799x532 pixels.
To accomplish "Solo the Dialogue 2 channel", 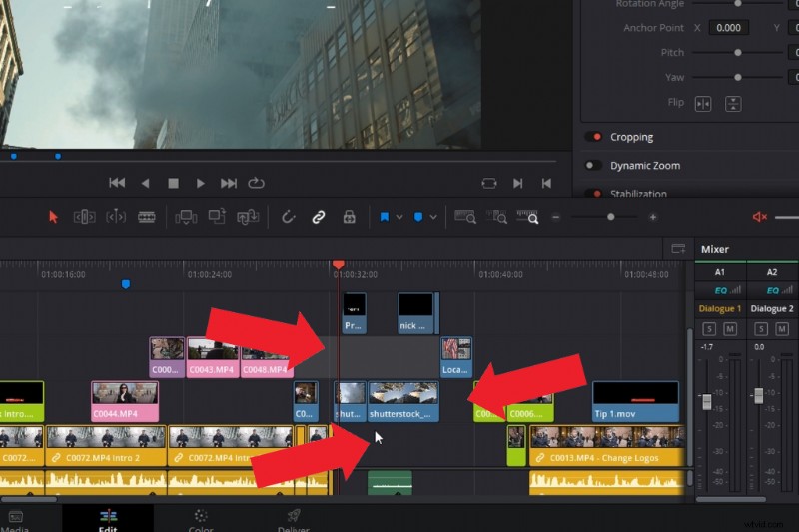I will click(761, 328).
